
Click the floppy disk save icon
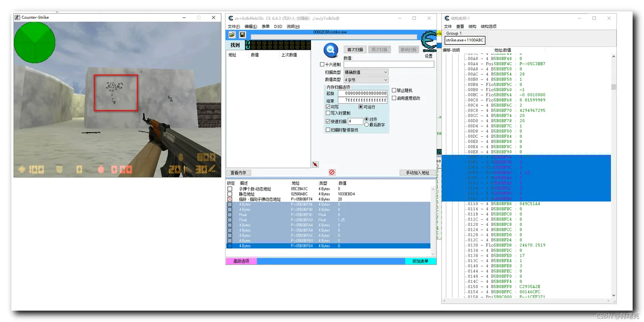point(242,35)
